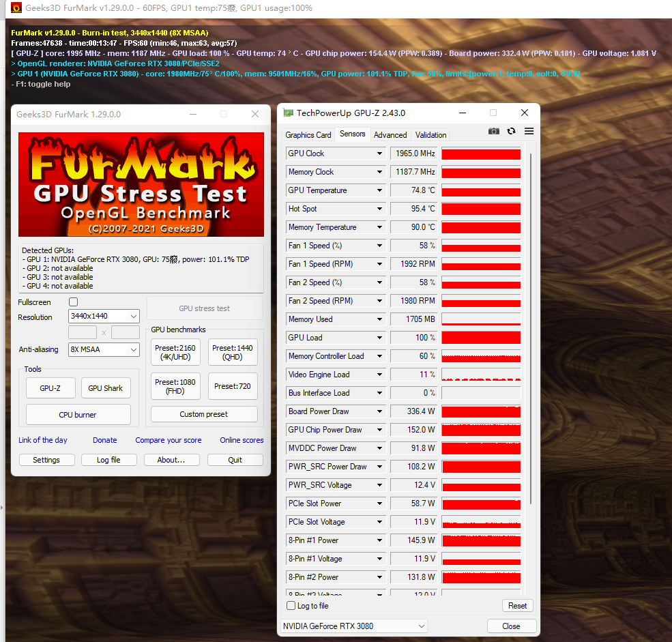
Task: Open the GPU-Z hamburger menu
Action: [x=529, y=131]
